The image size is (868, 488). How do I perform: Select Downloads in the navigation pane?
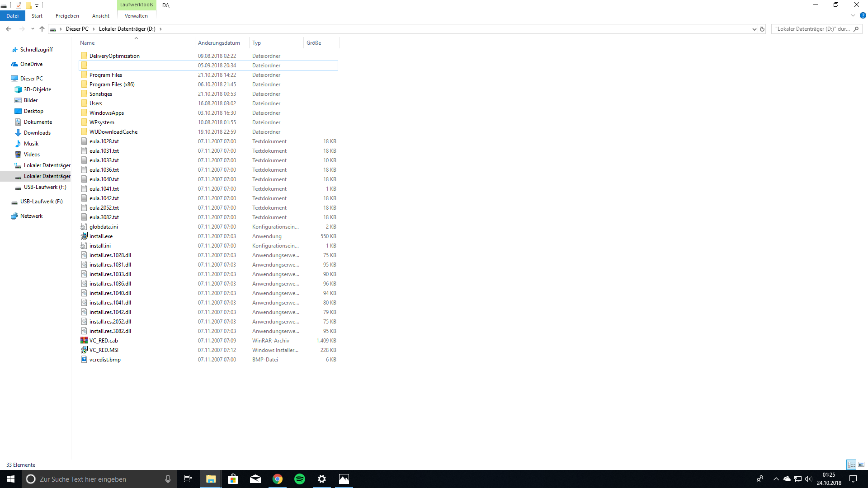point(37,133)
